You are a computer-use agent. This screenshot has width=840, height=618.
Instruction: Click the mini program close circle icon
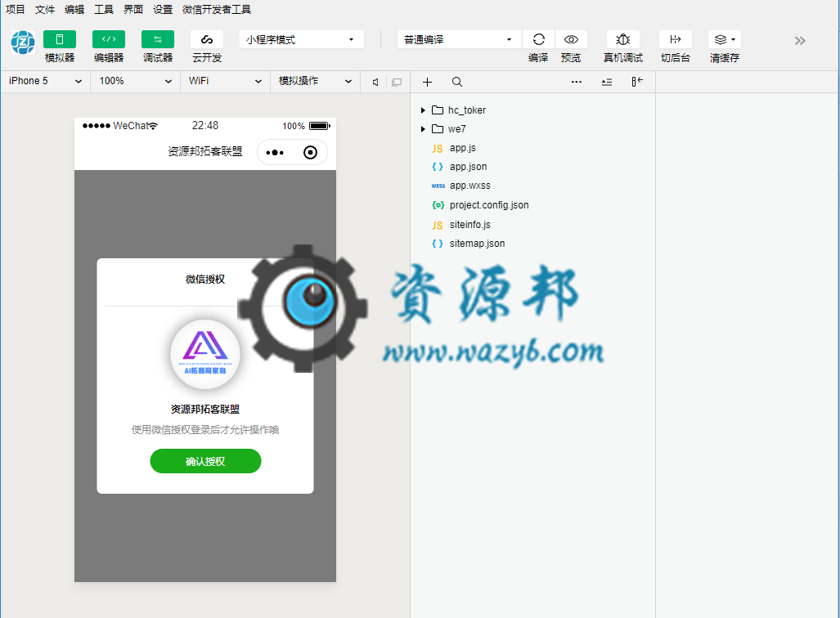pos(310,153)
